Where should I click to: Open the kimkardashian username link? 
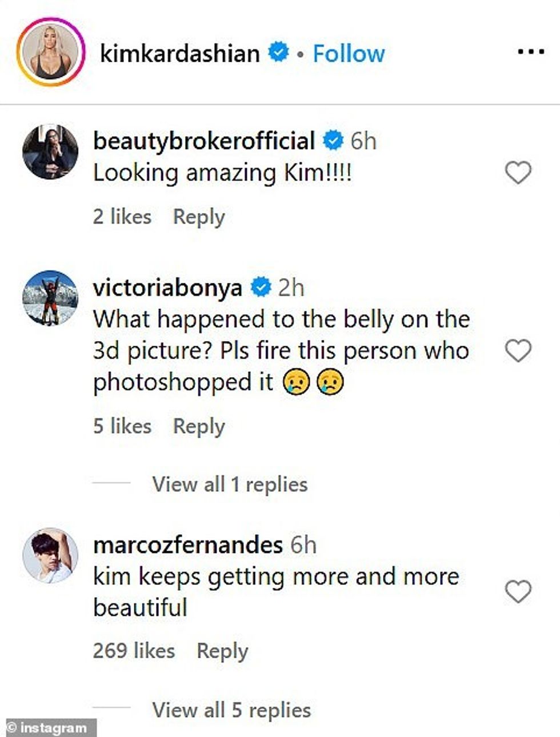(179, 54)
